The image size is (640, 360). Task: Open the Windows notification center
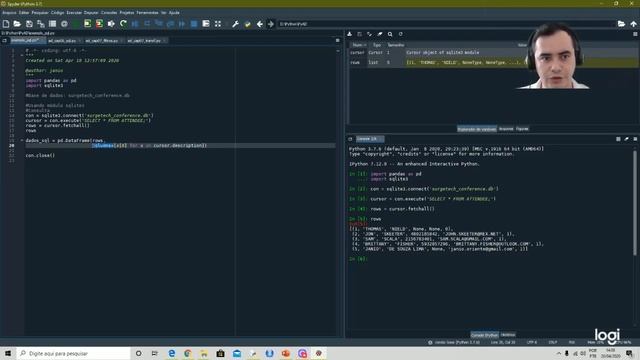click(x=629, y=353)
